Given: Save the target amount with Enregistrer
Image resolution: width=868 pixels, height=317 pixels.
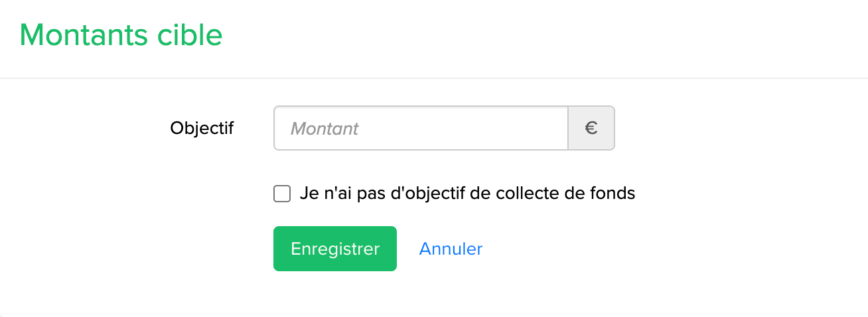Looking at the screenshot, I should [x=335, y=249].
